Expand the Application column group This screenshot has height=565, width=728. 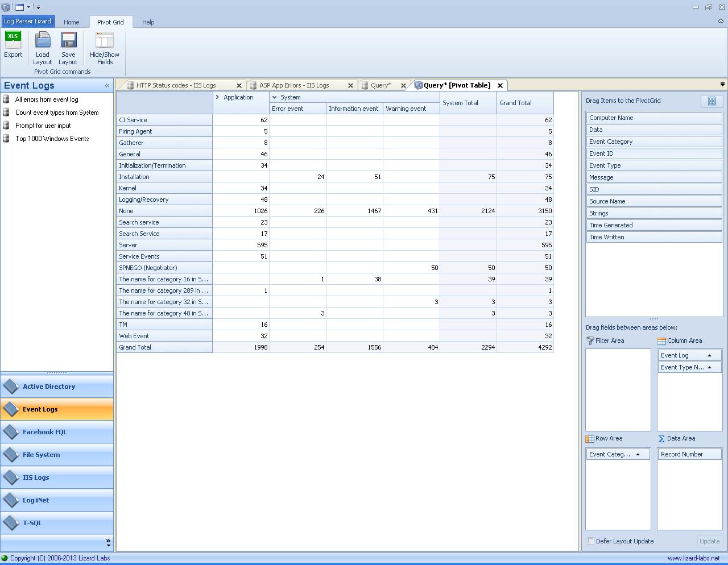coord(217,97)
